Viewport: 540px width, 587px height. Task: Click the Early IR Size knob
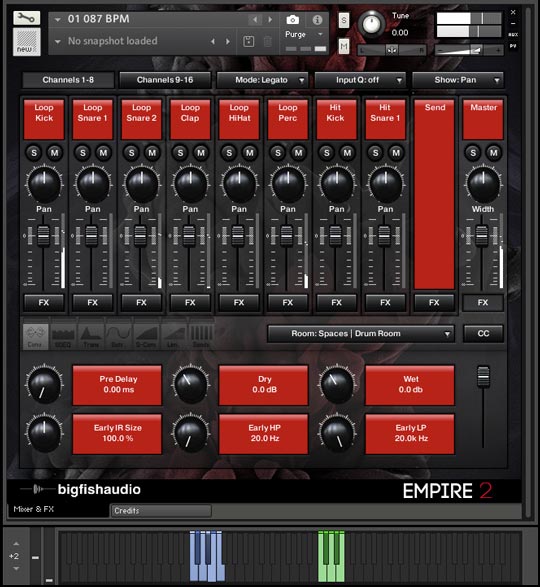tap(44, 433)
